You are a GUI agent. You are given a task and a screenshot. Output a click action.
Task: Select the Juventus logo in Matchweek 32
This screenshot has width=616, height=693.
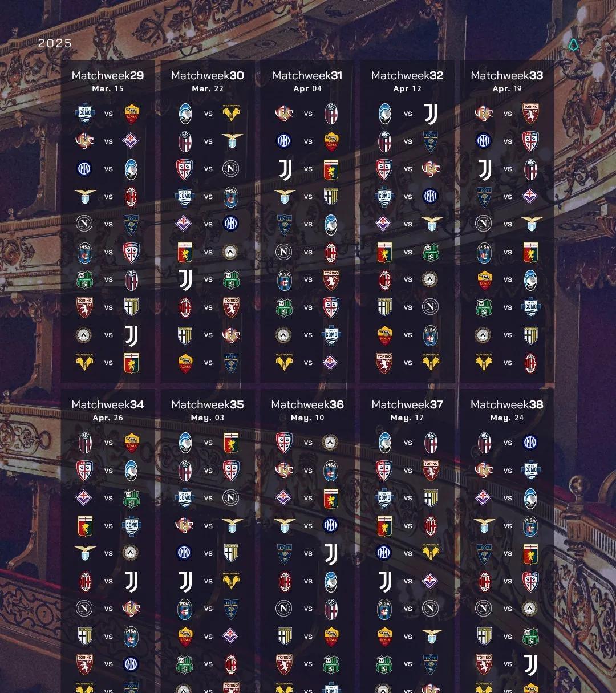[431, 114]
